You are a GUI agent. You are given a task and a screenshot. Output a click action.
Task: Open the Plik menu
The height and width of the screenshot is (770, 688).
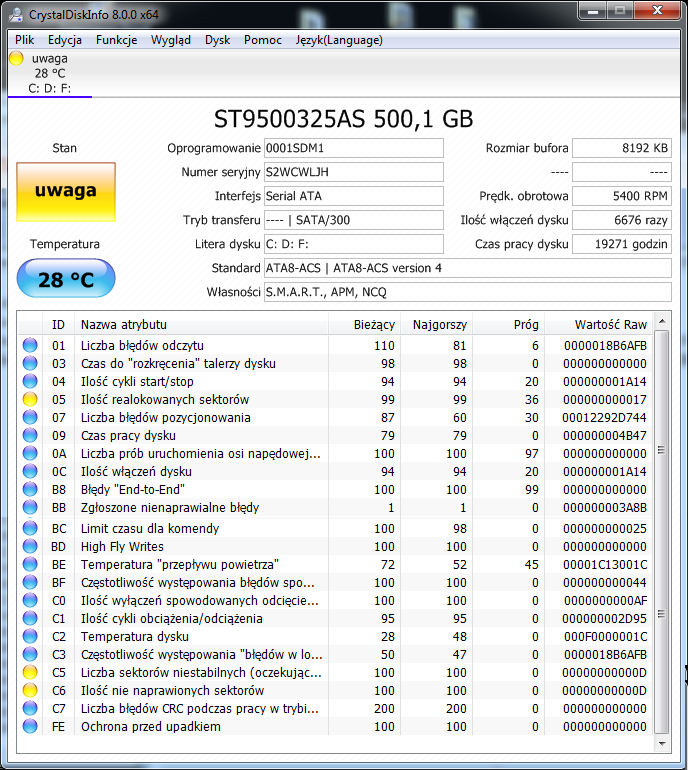[25, 40]
